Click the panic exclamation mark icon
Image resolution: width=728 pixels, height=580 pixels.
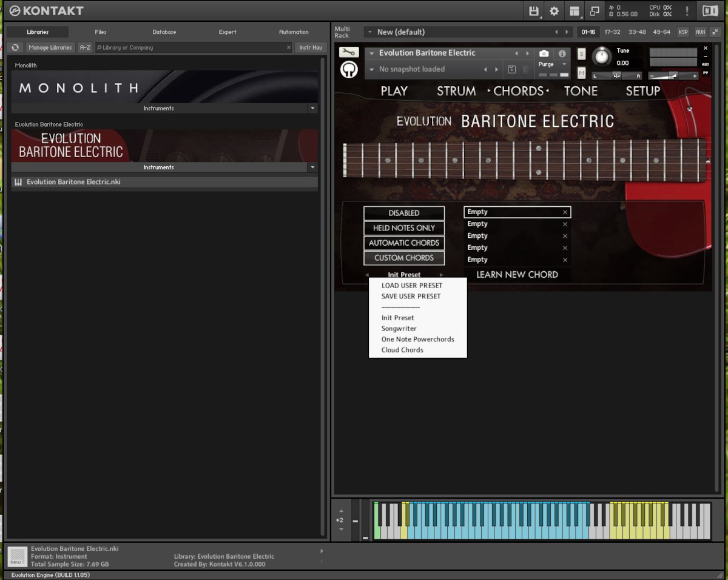tap(687, 11)
